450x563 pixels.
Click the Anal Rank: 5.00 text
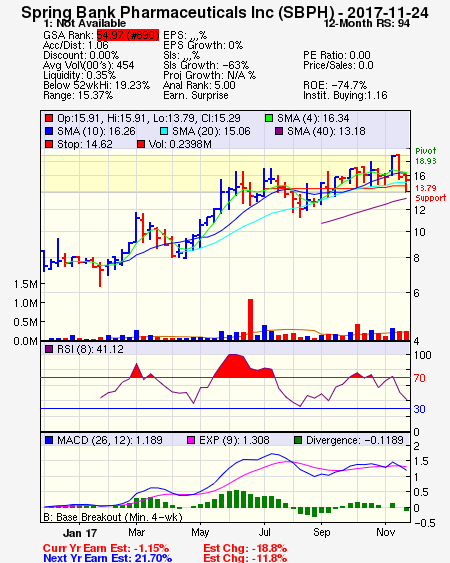coord(199,85)
